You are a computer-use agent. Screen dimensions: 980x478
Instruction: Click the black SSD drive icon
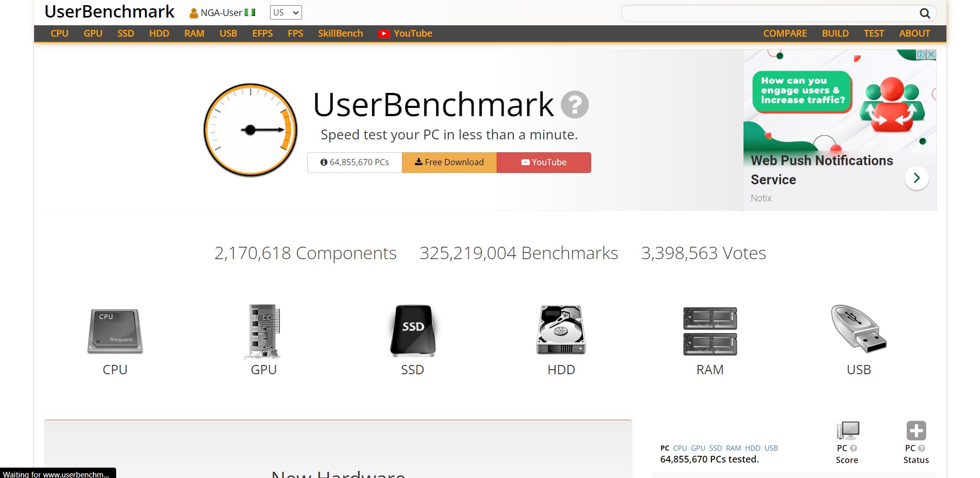coord(413,330)
